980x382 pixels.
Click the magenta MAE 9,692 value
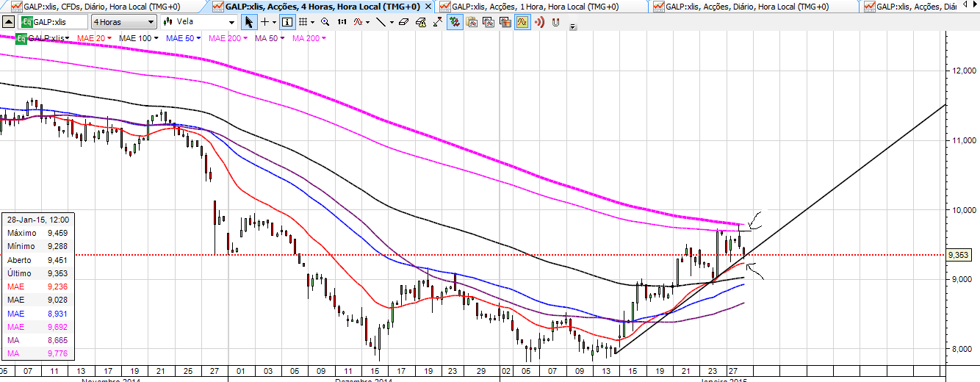(x=57, y=327)
